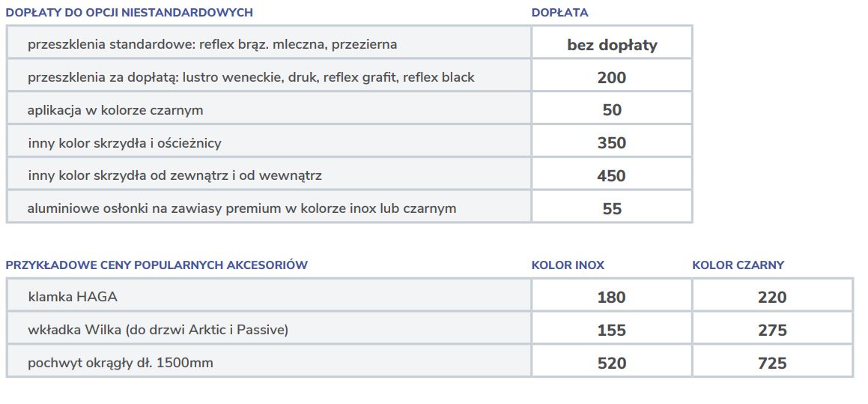Select the 'przeszklenia za dopłatą' row text
The height and width of the screenshot is (404, 868).
[x=251, y=77]
